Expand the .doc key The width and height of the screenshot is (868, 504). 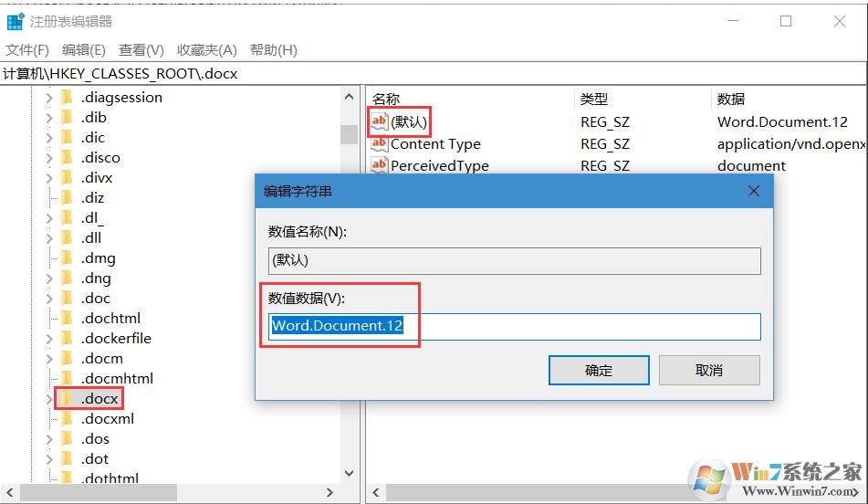point(49,299)
